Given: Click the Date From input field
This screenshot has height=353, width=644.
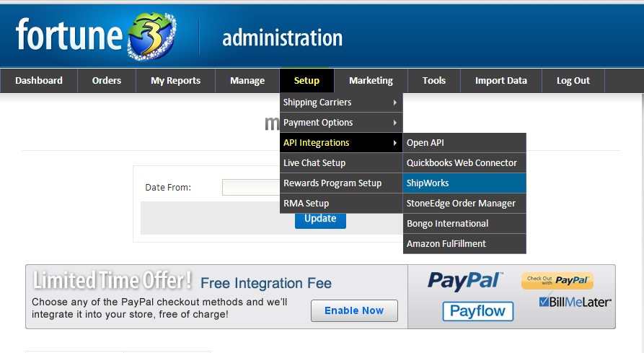Looking at the screenshot, I should [x=251, y=188].
